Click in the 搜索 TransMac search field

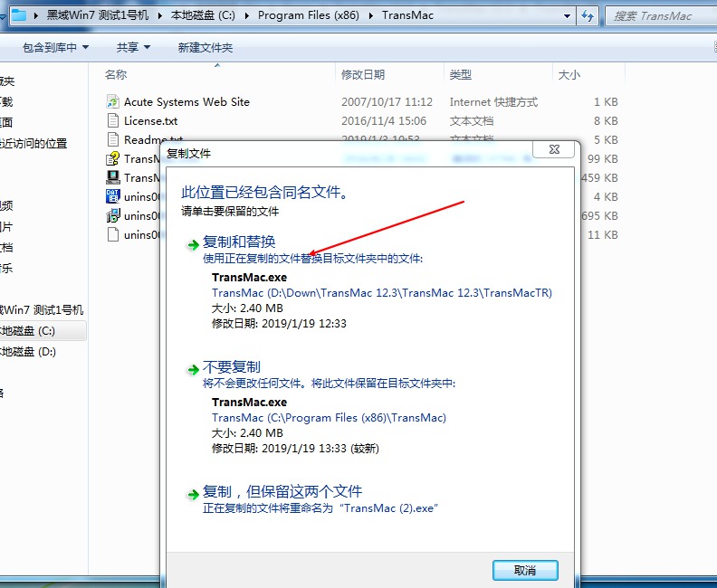(x=661, y=16)
